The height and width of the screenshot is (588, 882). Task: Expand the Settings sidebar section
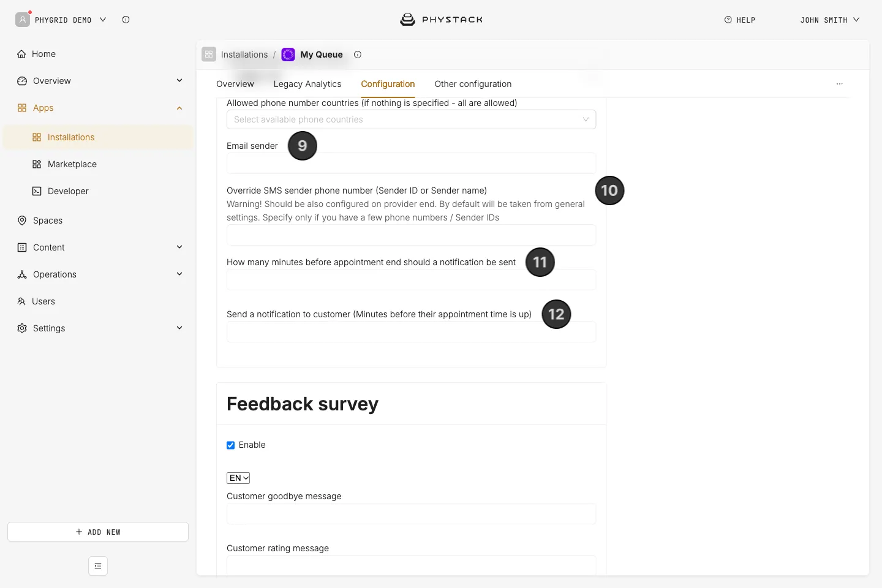(179, 328)
